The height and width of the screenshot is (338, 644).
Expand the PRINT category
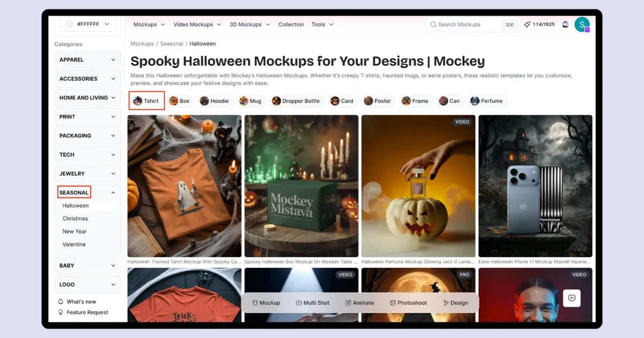click(x=87, y=116)
